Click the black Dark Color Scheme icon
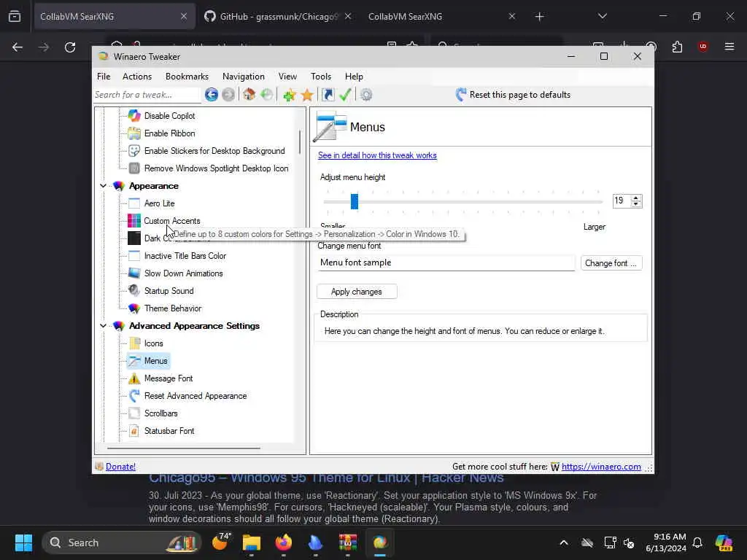Image resolution: width=747 pixels, height=560 pixels. point(134,238)
